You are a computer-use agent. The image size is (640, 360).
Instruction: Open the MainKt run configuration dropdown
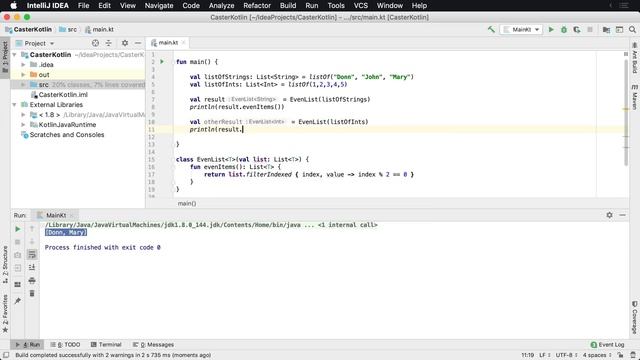(x=522, y=29)
